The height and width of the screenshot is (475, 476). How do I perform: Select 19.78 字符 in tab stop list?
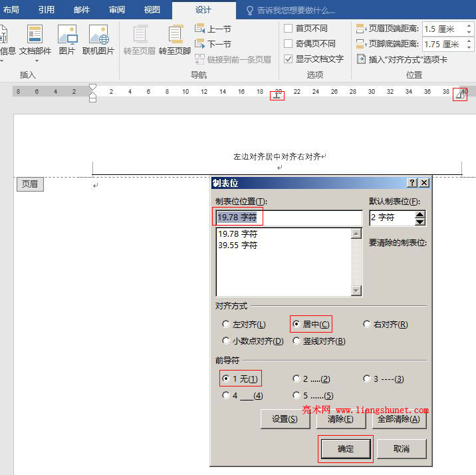tap(238, 234)
